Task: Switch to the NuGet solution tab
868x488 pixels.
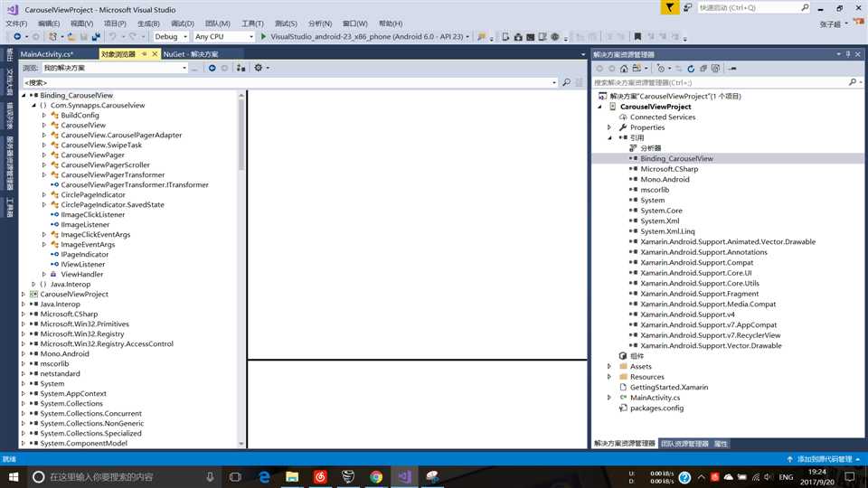Action: (x=191, y=53)
